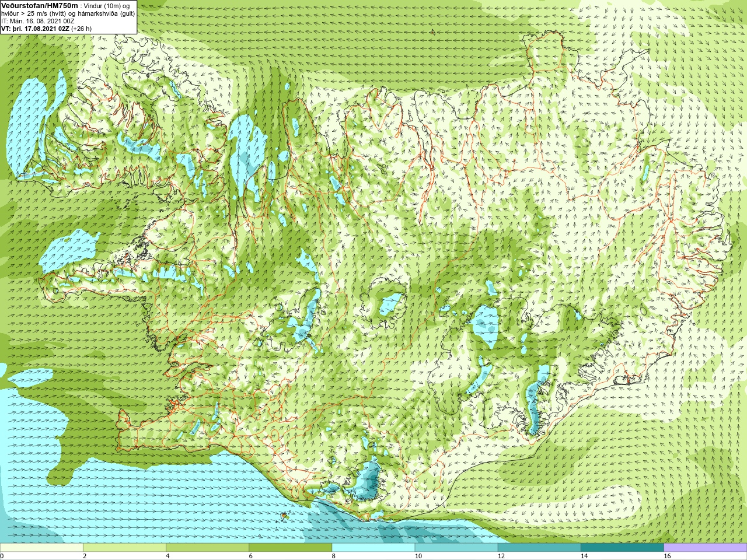Click the color scale label "6"

coord(250,556)
